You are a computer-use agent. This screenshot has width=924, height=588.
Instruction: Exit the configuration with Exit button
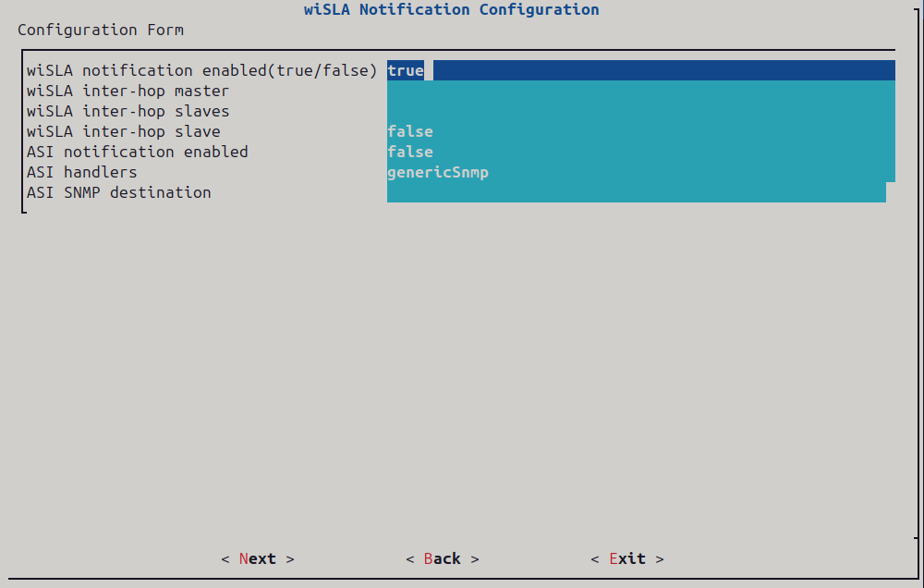(x=626, y=558)
